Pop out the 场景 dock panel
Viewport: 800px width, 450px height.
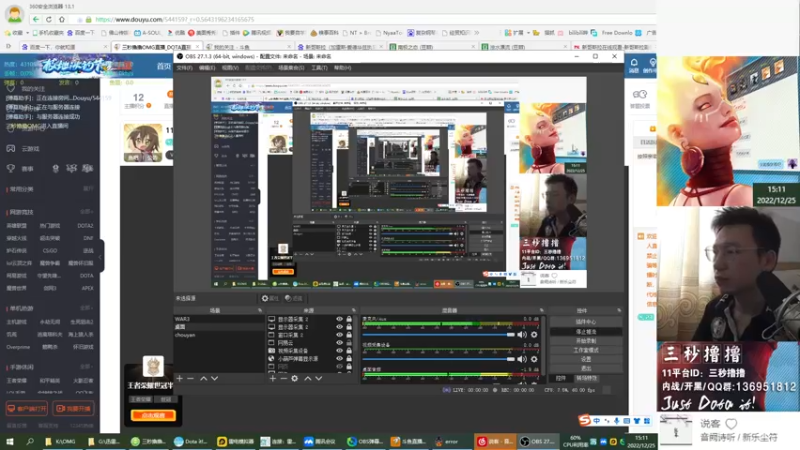click(x=260, y=310)
